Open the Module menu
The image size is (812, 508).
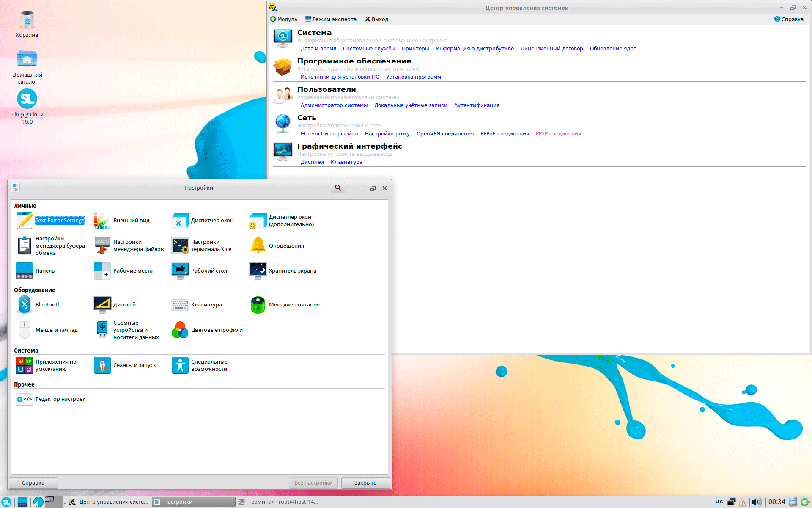pos(284,19)
